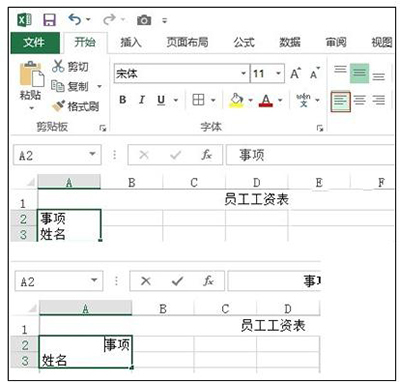Apply red font color
400x382 pixels.
pyautogui.click(x=266, y=100)
